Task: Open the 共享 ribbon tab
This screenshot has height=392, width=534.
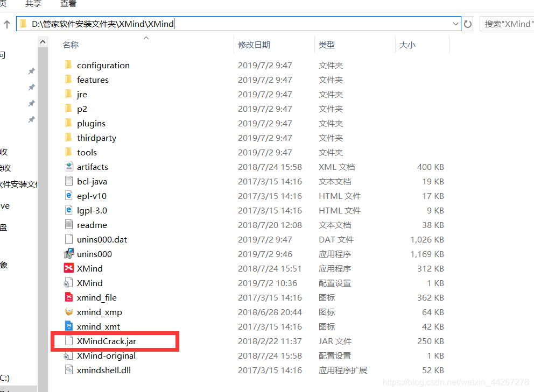Action: (x=33, y=4)
